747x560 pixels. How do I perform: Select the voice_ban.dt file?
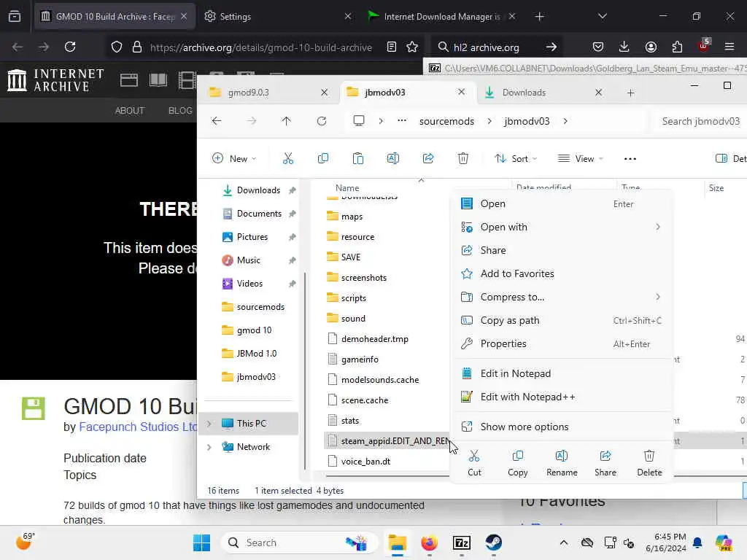pos(365,462)
